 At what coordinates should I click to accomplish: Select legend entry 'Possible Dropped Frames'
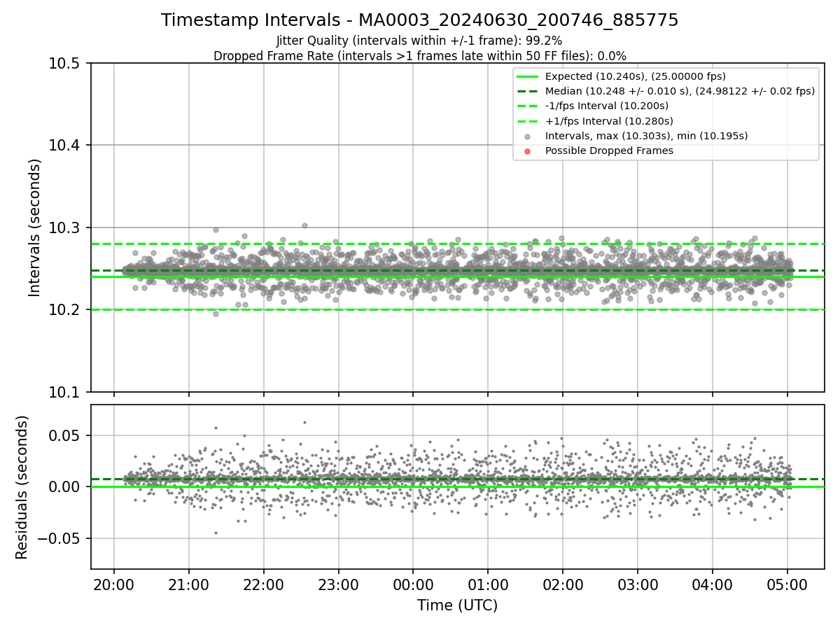click(609, 150)
